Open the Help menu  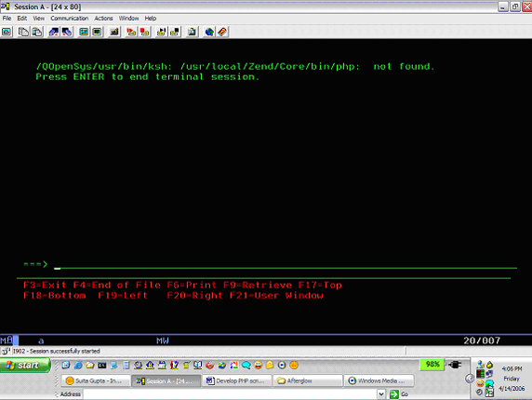[151, 19]
